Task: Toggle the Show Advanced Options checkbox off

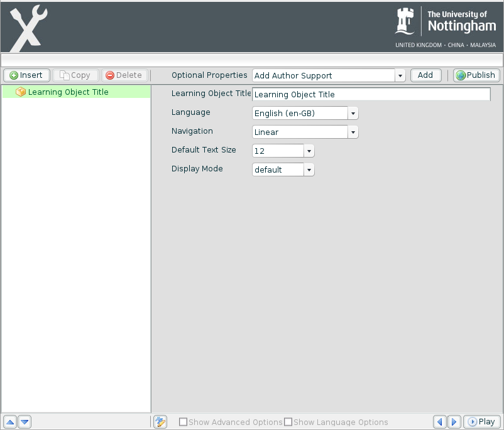Action: pos(182,422)
